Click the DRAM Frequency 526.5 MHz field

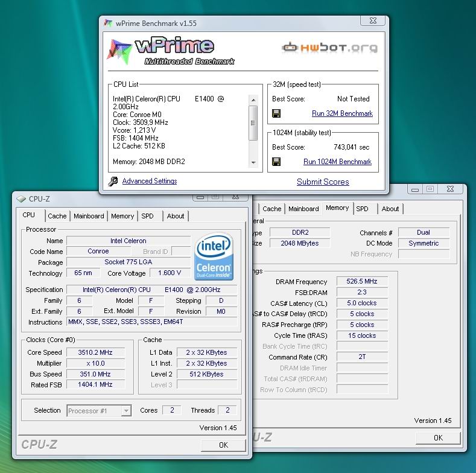click(362, 281)
